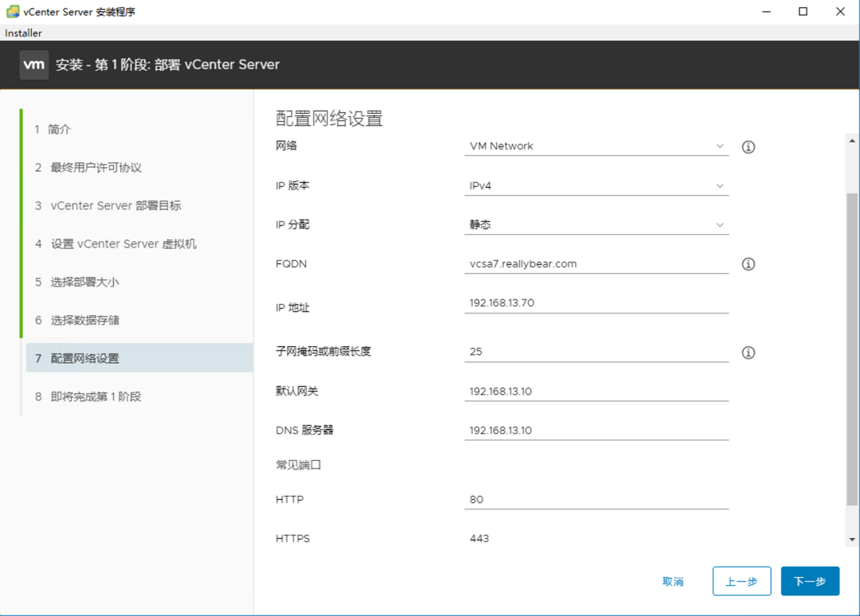Click the DNS 服务器 label
The height and width of the screenshot is (616, 860).
[x=304, y=431]
